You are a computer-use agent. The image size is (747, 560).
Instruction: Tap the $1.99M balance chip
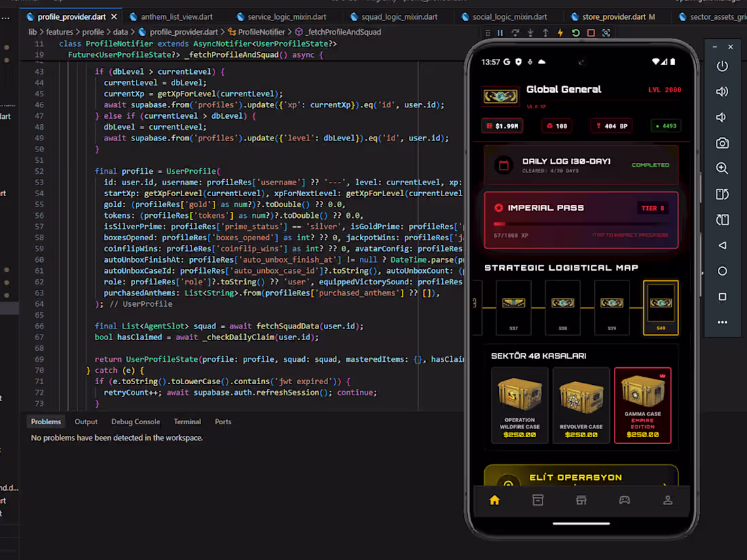coord(502,126)
